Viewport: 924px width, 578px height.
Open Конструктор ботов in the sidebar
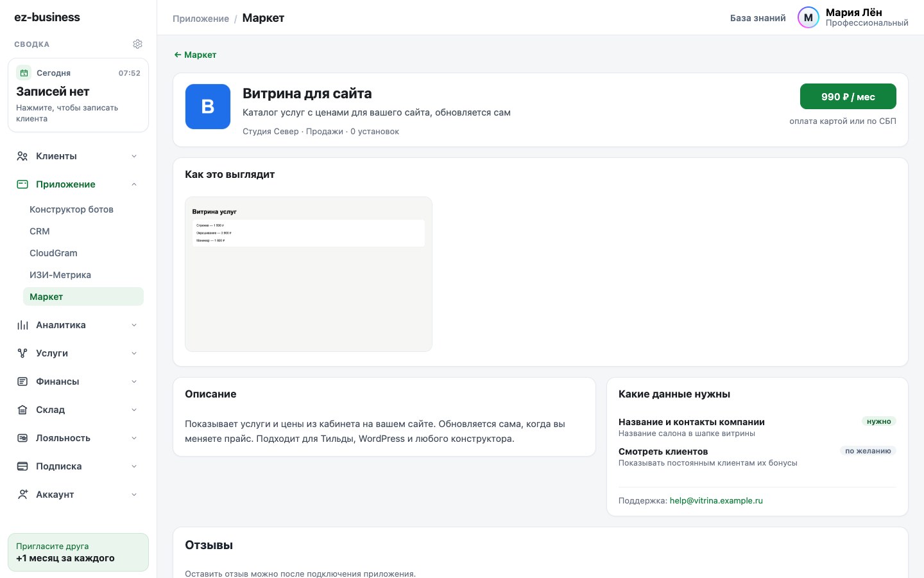83,209
